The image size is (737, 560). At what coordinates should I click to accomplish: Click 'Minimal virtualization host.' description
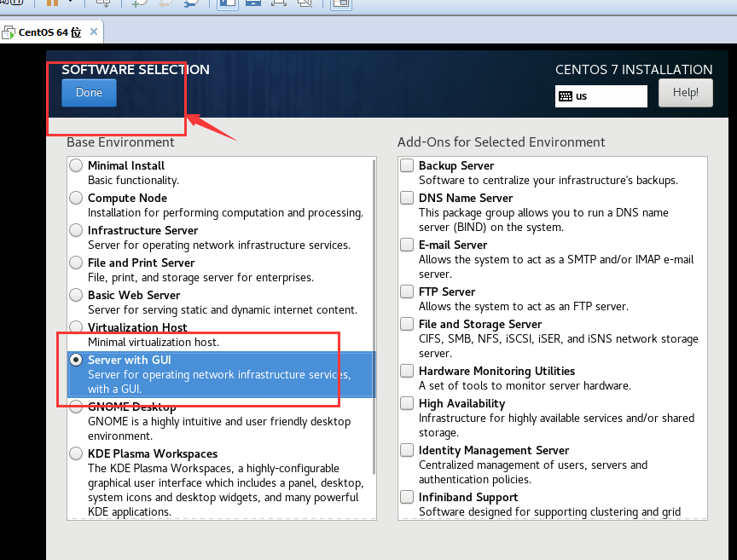click(154, 343)
